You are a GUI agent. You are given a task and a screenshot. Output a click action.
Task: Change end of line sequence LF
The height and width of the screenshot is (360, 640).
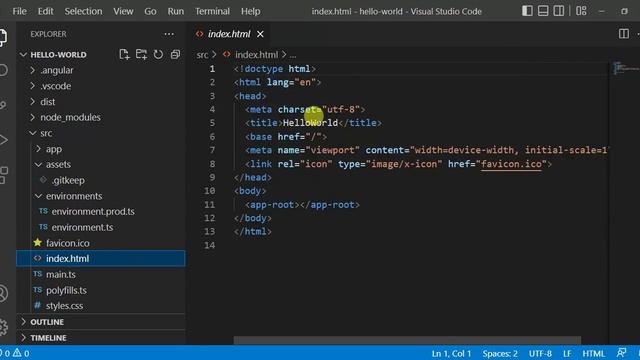click(567, 353)
